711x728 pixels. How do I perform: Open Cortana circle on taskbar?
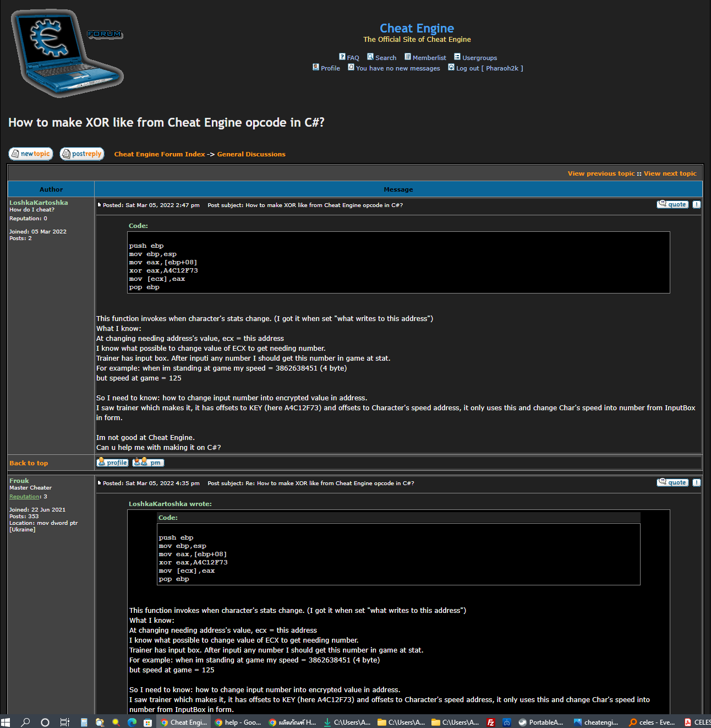pos(45,722)
